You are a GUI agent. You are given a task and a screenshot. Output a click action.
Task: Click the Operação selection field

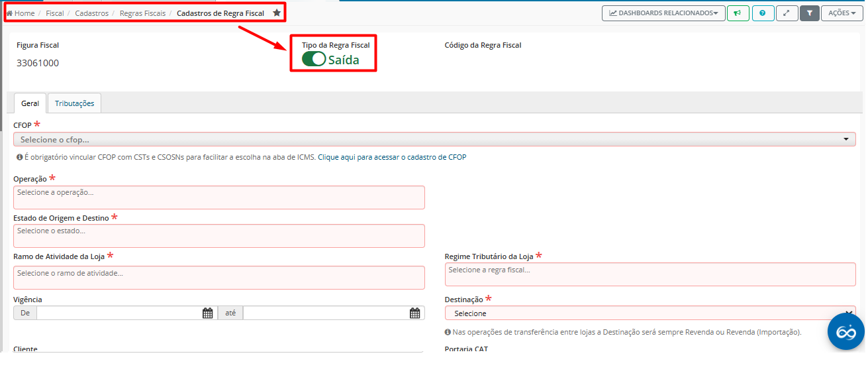pyautogui.click(x=219, y=197)
